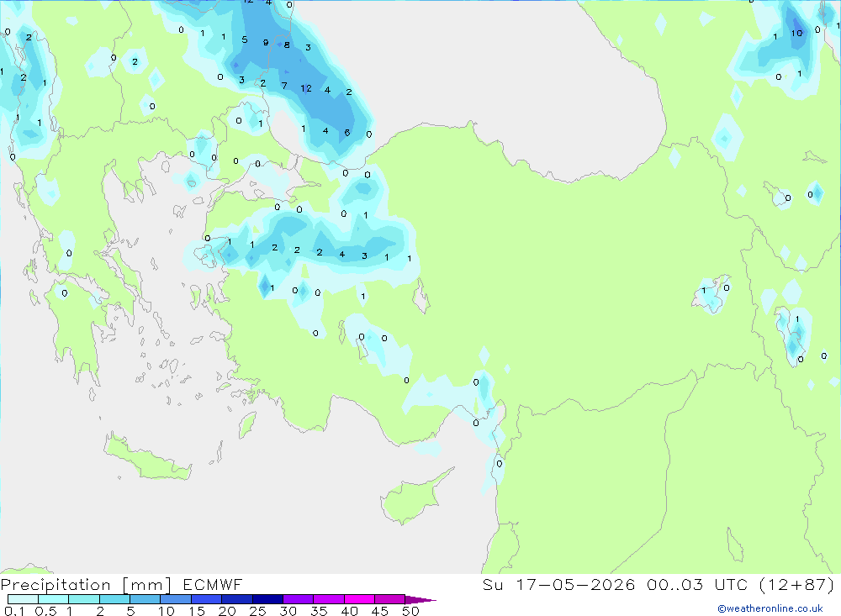Click the map precipitation value '6'

click(x=347, y=133)
